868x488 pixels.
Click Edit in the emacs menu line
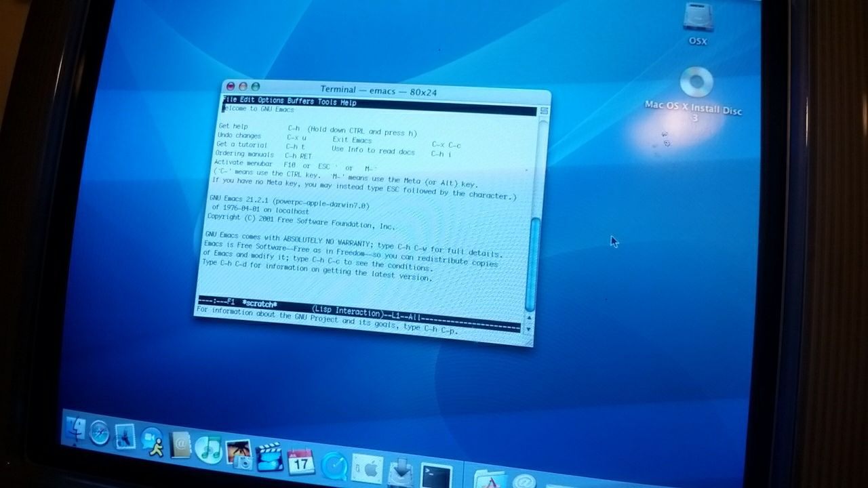tap(248, 101)
